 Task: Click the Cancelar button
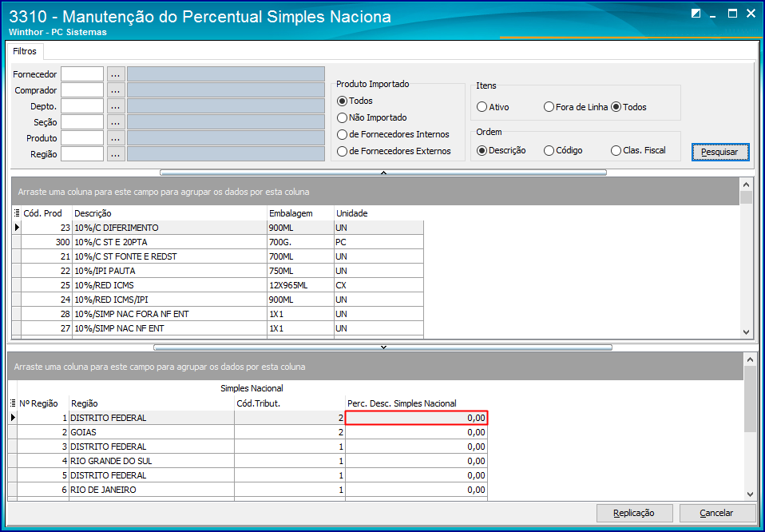pos(716,513)
